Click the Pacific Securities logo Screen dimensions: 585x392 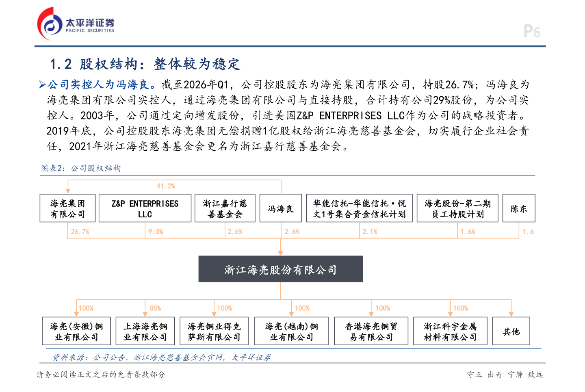coord(76,24)
